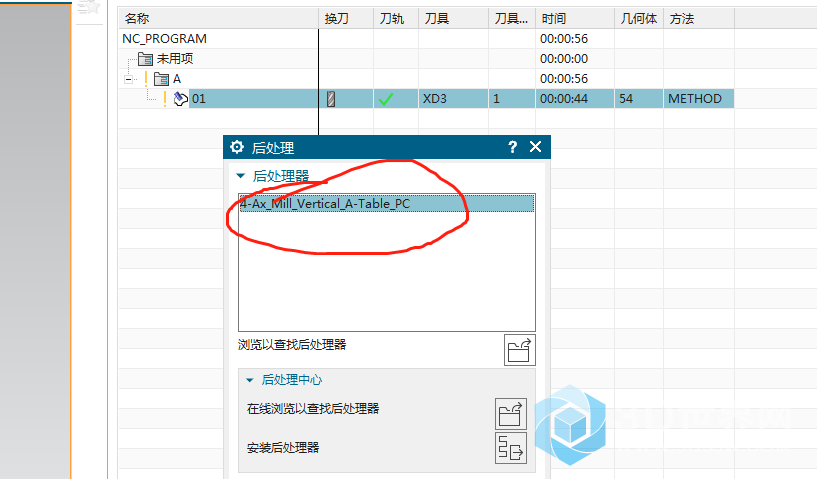Click the truncated 刀具... column header
The height and width of the screenshot is (479, 817).
click(512, 19)
